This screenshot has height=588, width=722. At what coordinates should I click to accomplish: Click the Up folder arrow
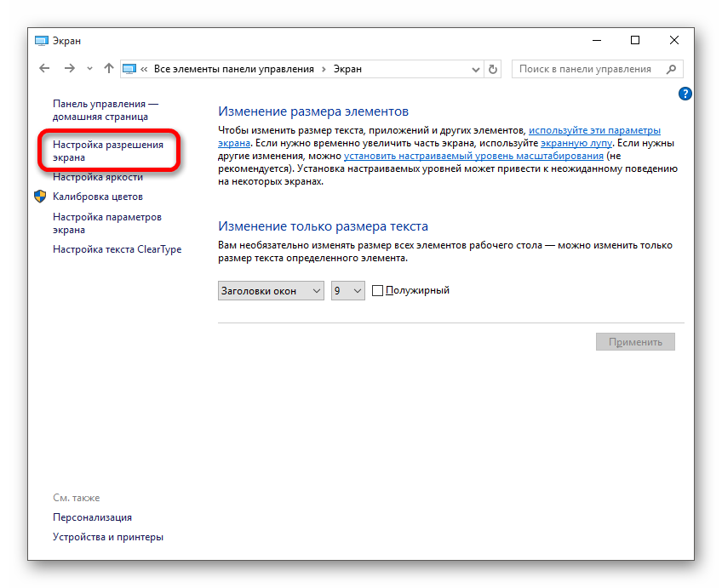pyautogui.click(x=108, y=69)
